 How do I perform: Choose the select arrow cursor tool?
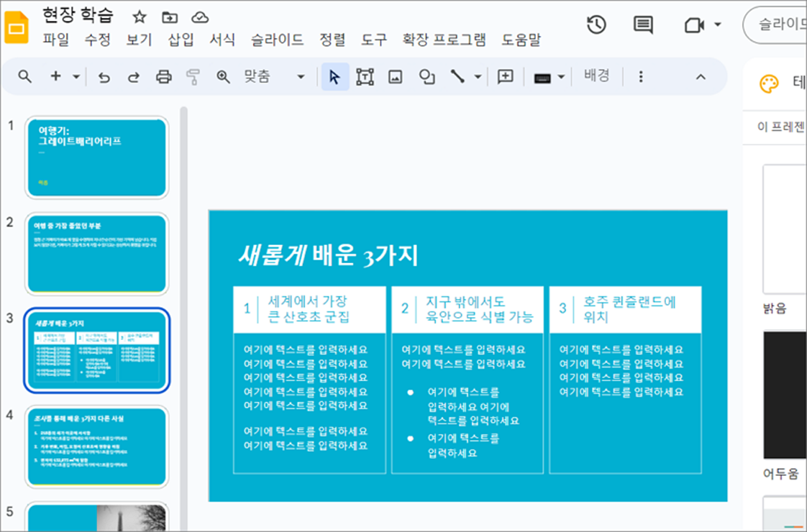335,77
